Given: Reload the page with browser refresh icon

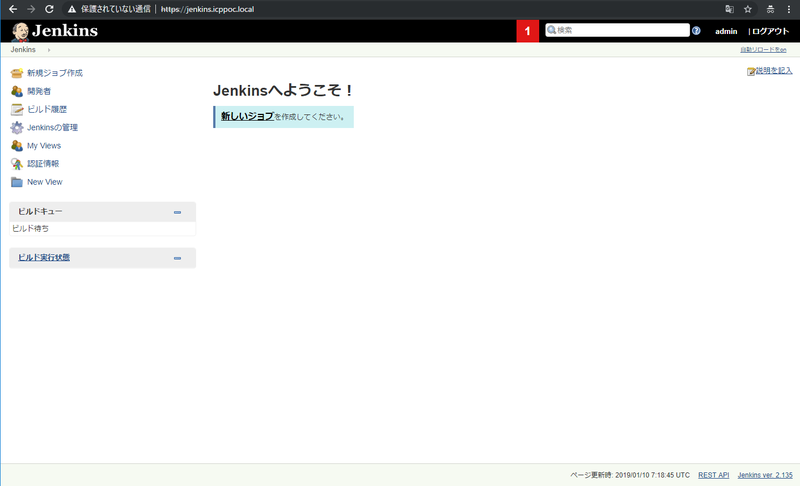Looking at the screenshot, I should coord(49,9).
